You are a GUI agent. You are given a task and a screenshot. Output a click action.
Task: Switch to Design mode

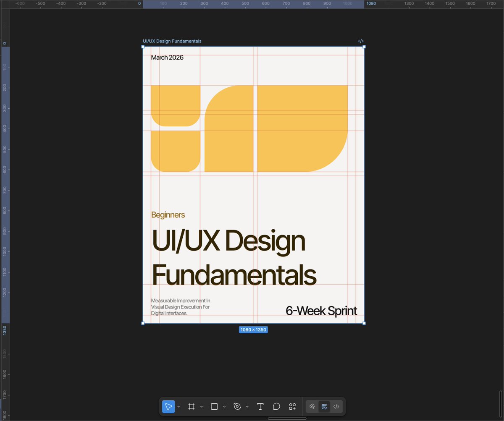coord(324,406)
